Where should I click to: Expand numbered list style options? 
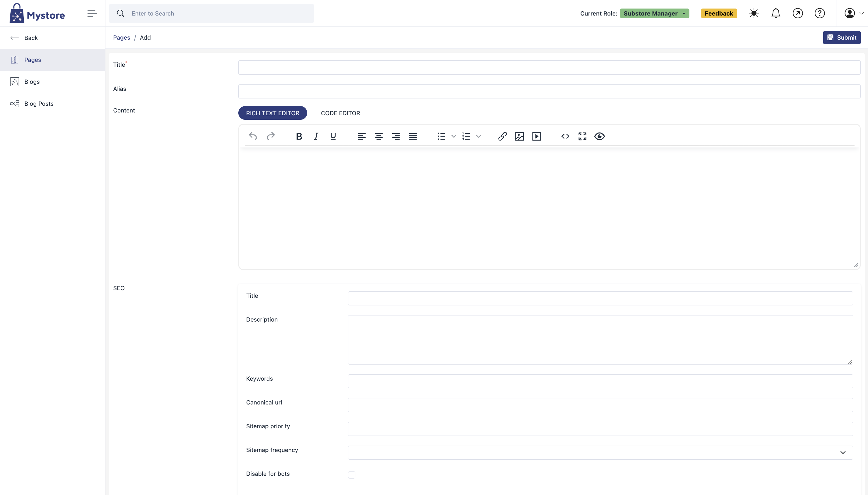tap(478, 136)
